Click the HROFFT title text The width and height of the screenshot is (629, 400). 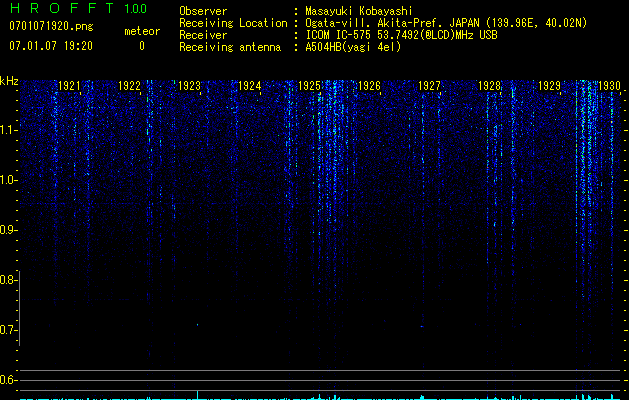pyautogui.click(x=62, y=8)
